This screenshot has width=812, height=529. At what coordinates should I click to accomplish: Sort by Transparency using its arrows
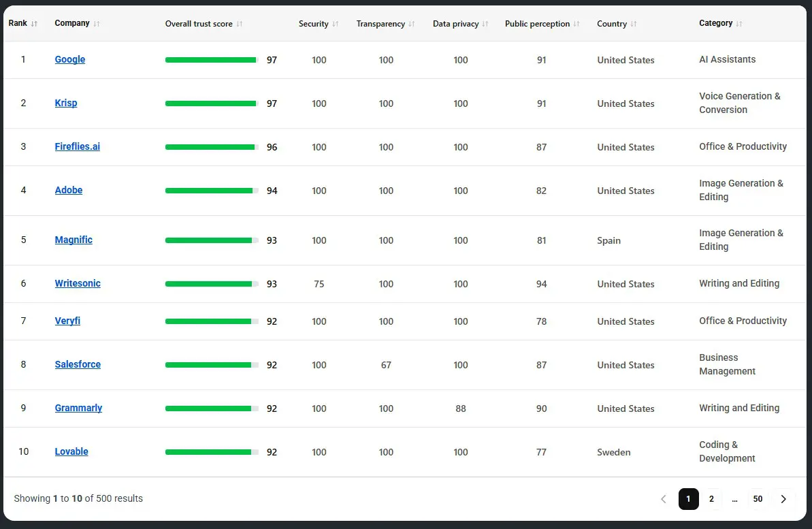[x=412, y=24]
